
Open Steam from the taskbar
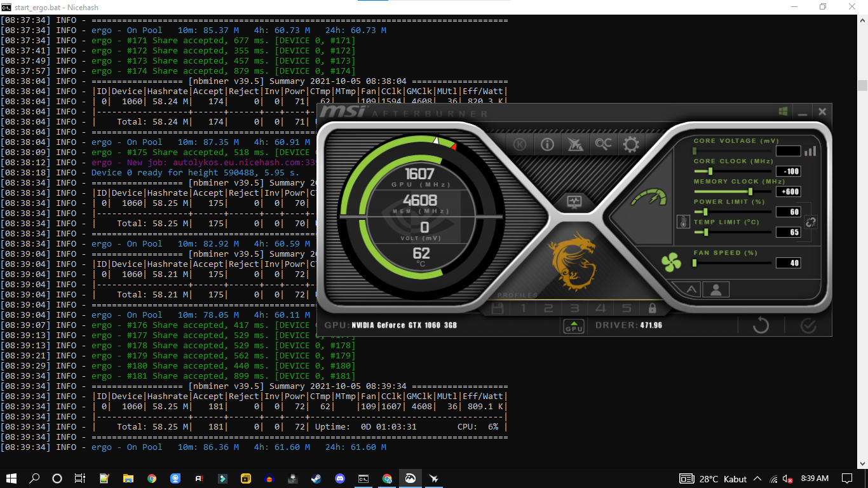(316, 478)
